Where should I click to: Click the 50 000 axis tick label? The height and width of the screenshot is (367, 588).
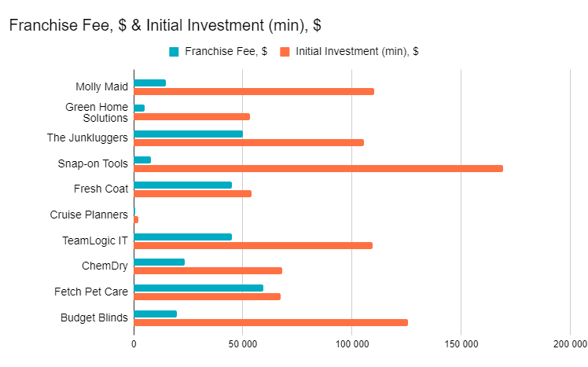click(x=243, y=343)
